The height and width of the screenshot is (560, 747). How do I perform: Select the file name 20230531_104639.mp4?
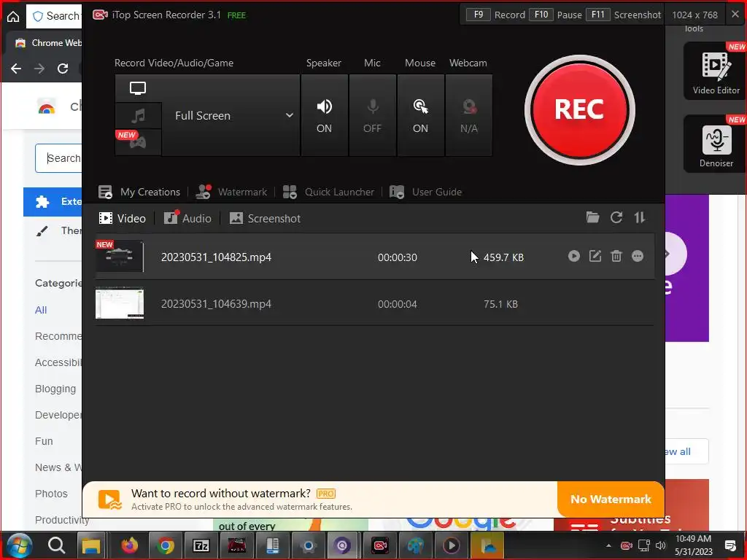coord(216,304)
